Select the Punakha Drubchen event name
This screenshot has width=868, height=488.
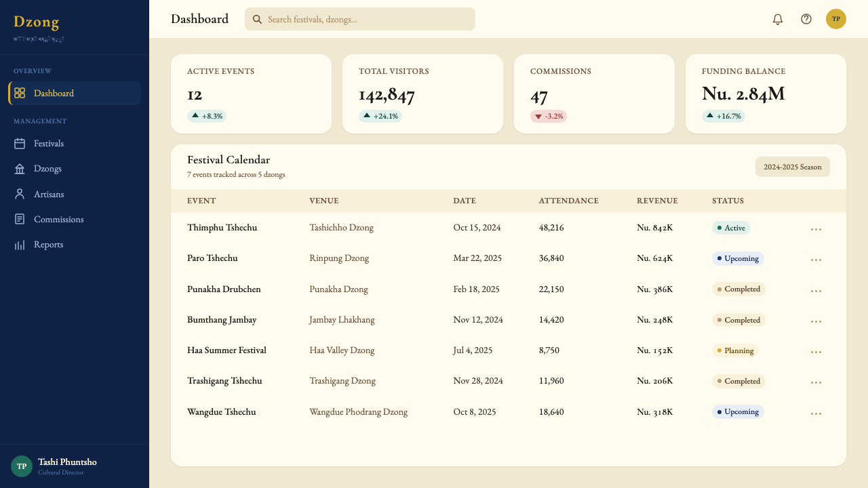(x=224, y=289)
